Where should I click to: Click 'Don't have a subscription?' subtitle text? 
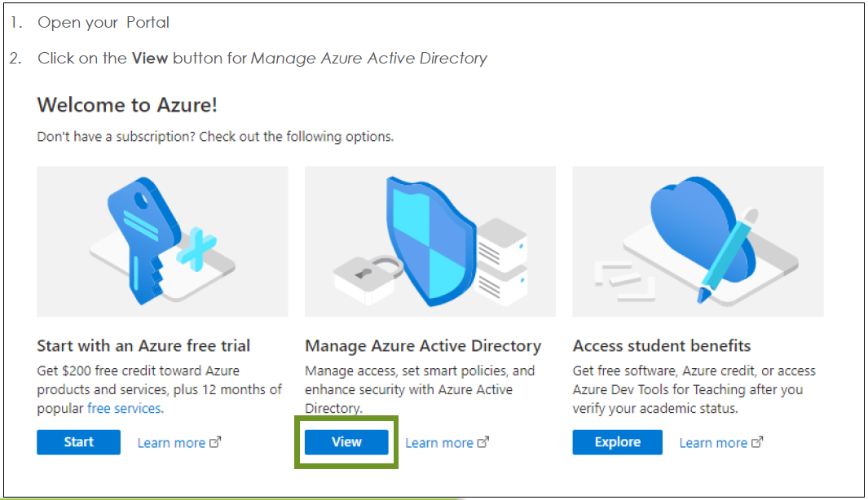(x=215, y=137)
